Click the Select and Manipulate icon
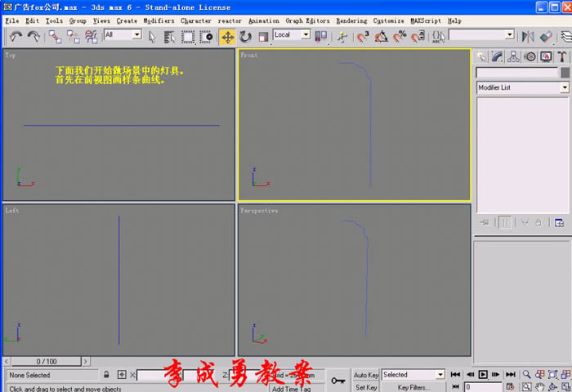 342,37
